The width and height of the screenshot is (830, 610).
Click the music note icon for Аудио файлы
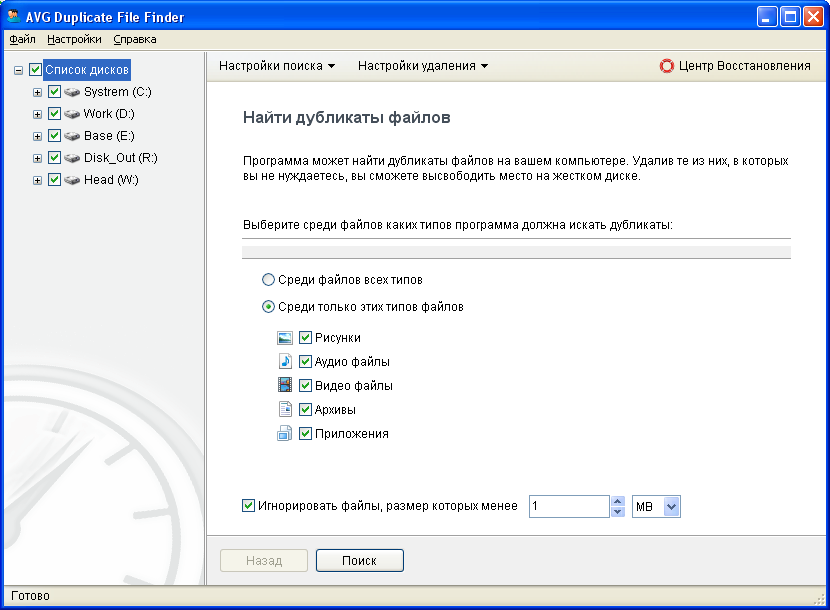click(x=285, y=362)
